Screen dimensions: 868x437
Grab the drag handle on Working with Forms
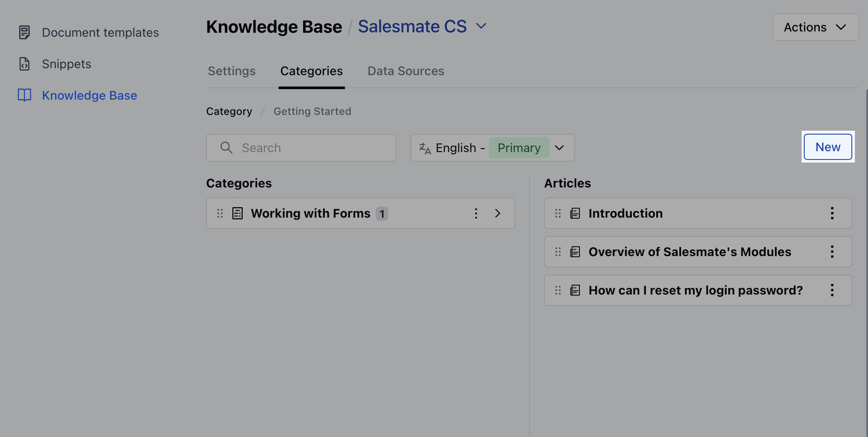click(x=220, y=213)
